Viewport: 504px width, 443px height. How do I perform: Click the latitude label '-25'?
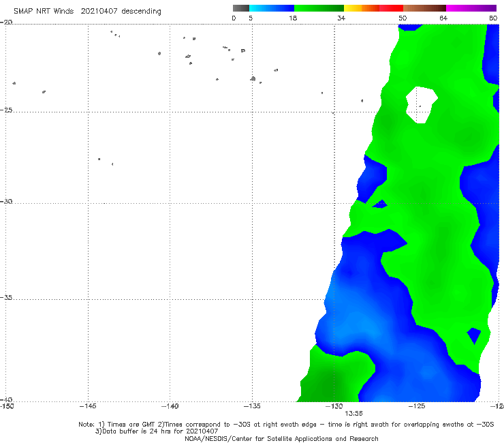pyautogui.click(x=6, y=110)
